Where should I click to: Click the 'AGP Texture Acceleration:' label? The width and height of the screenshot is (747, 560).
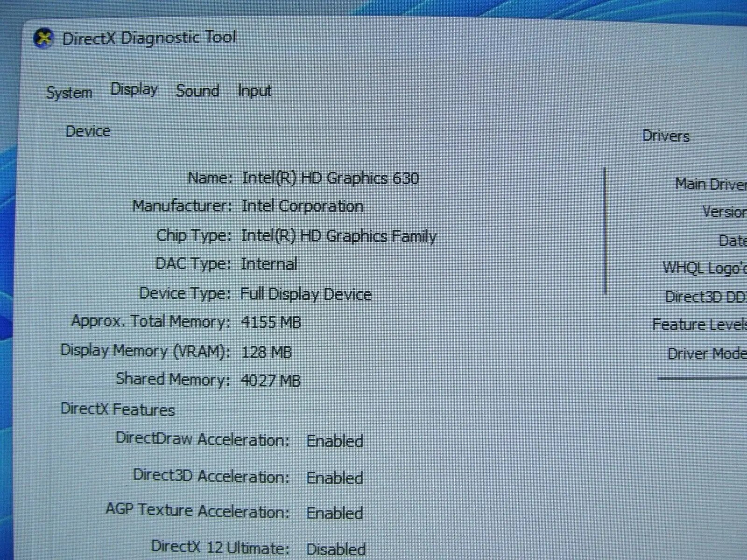(197, 510)
